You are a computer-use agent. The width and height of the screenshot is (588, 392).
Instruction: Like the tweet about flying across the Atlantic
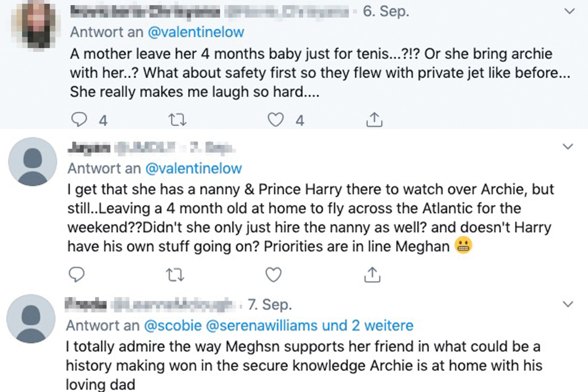[273, 275]
